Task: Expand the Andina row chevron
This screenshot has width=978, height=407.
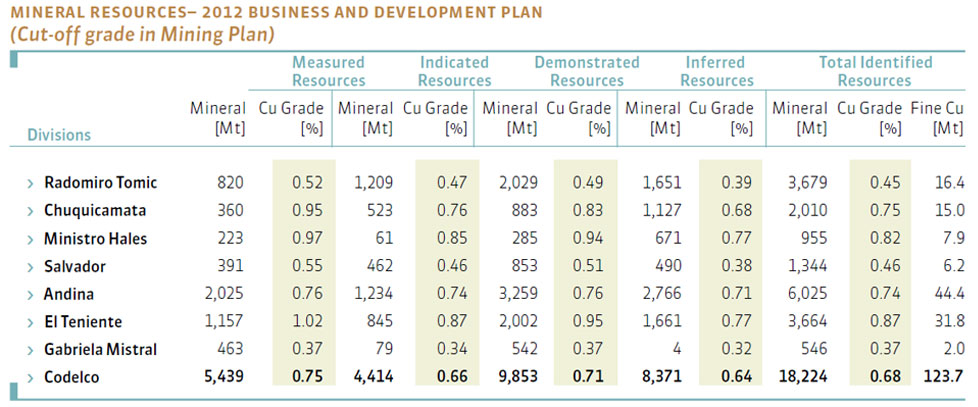Action: pos(30,294)
